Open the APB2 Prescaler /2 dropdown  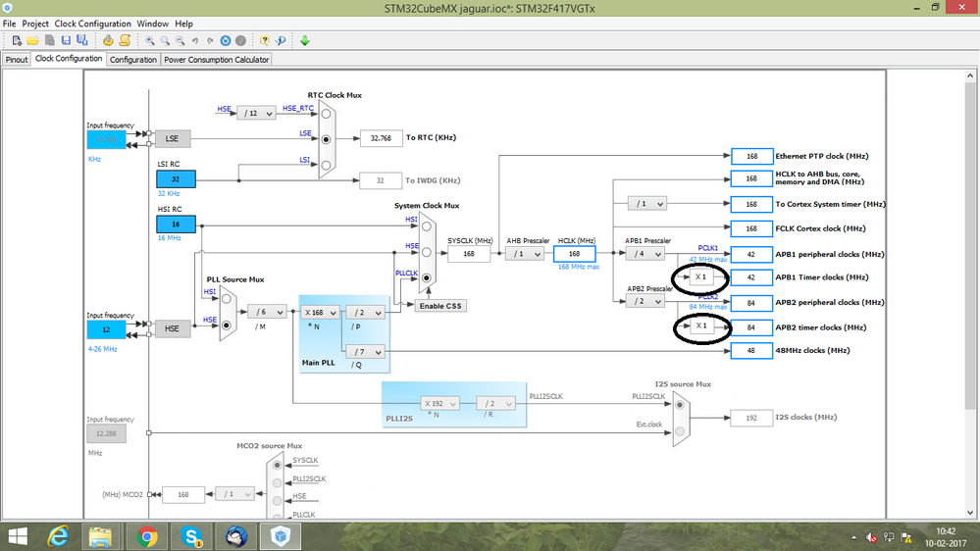pos(645,301)
